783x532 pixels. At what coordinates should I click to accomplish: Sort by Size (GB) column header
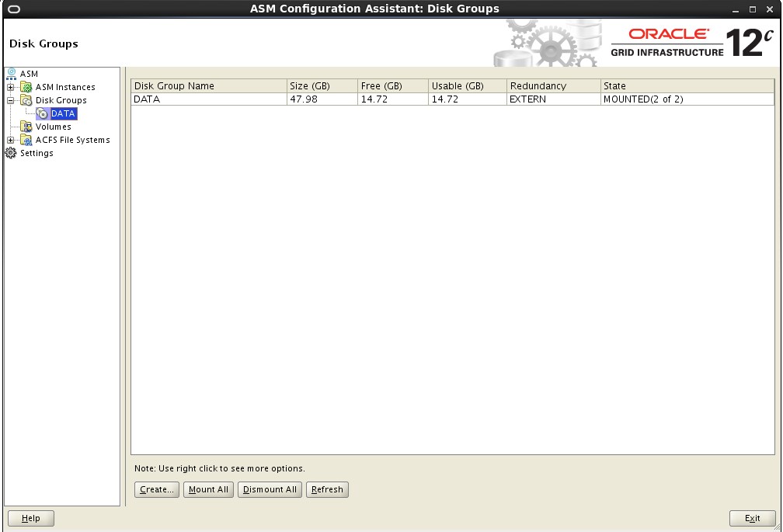click(322, 86)
